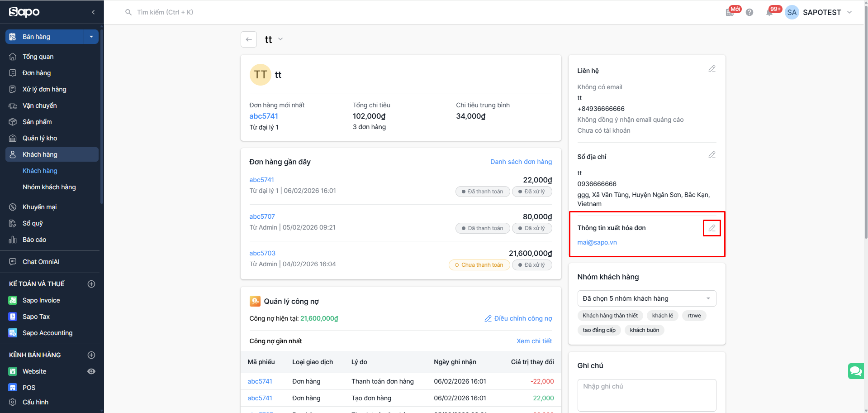Select Nhóm khách hàng submenu item

point(49,187)
